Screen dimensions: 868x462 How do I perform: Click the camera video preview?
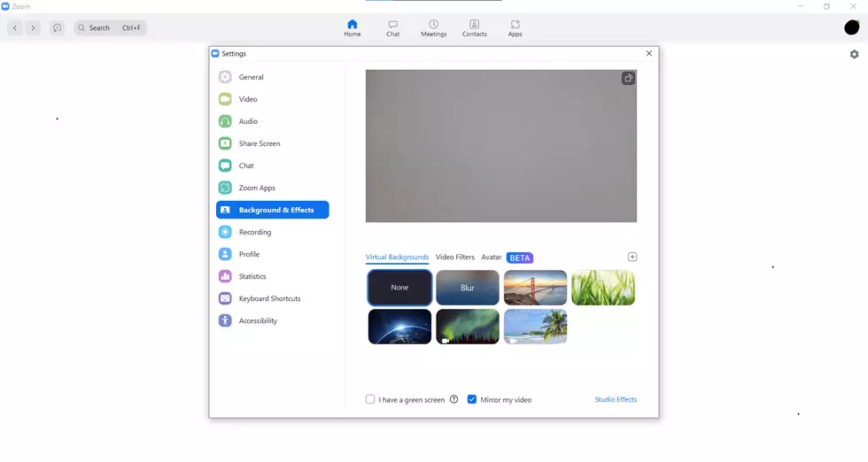tap(501, 146)
